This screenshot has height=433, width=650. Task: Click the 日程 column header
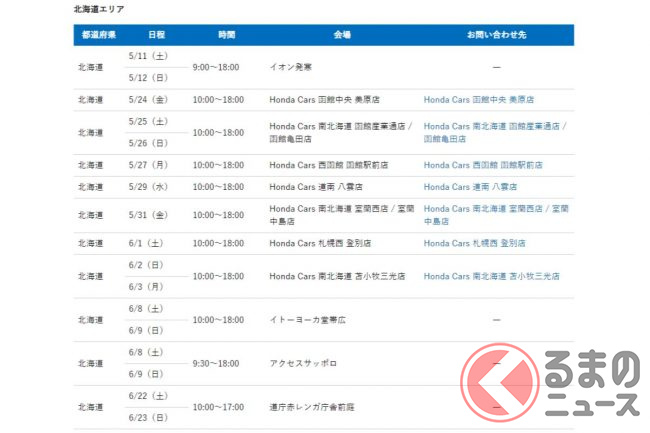(157, 35)
